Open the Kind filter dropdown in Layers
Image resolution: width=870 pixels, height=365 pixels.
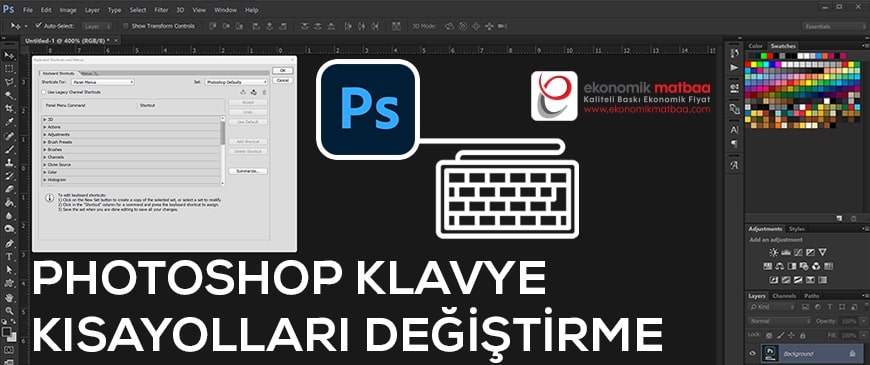pyautogui.click(x=771, y=307)
